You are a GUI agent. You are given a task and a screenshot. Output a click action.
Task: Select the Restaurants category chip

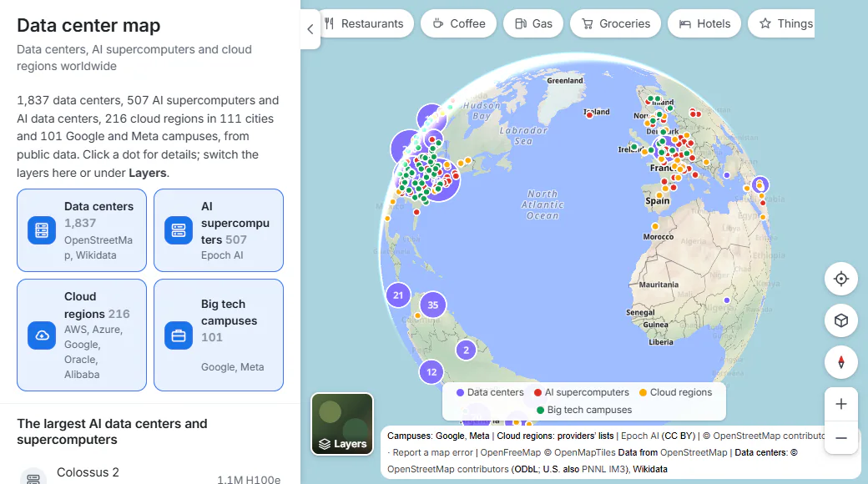pos(367,24)
